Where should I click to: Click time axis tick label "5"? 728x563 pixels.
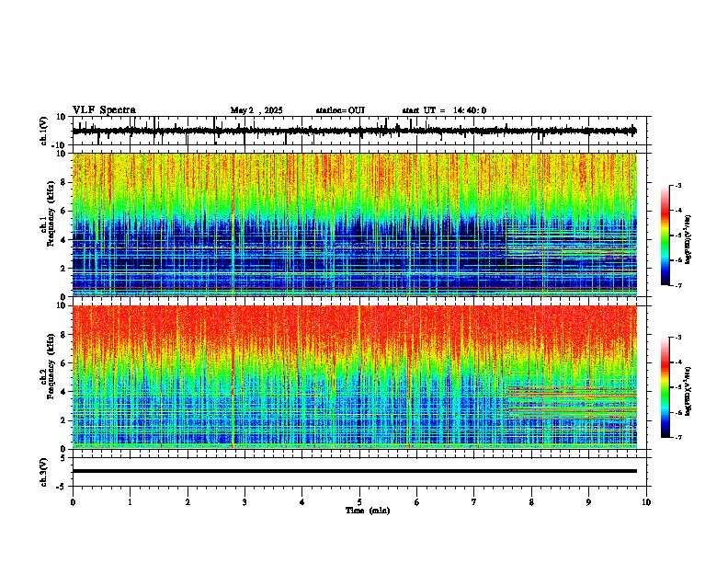(x=359, y=502)
